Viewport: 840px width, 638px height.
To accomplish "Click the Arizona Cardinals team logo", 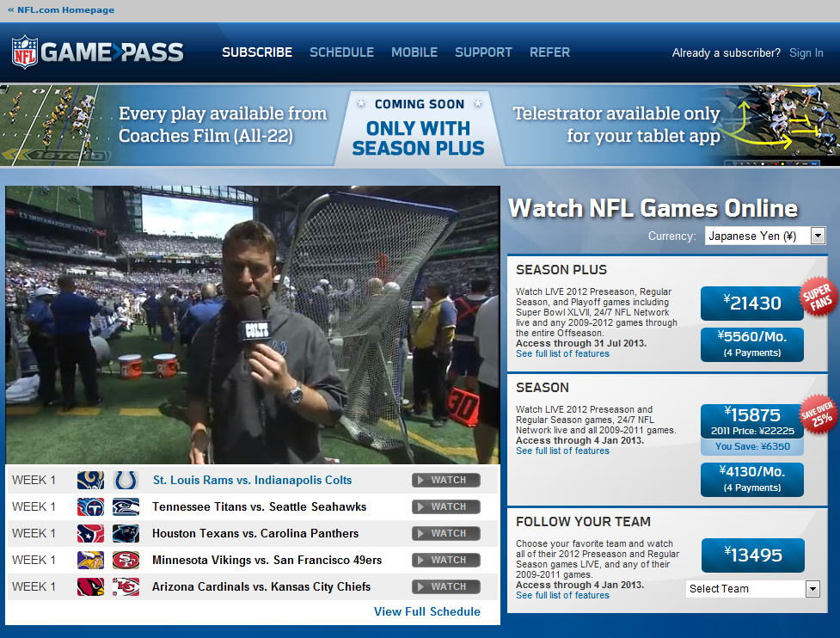I will tap(90, 587).
